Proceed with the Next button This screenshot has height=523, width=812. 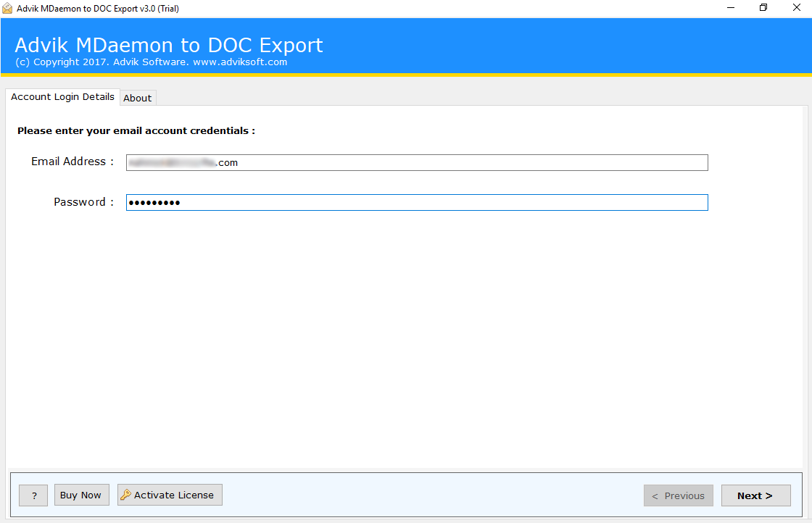point(756,495)
